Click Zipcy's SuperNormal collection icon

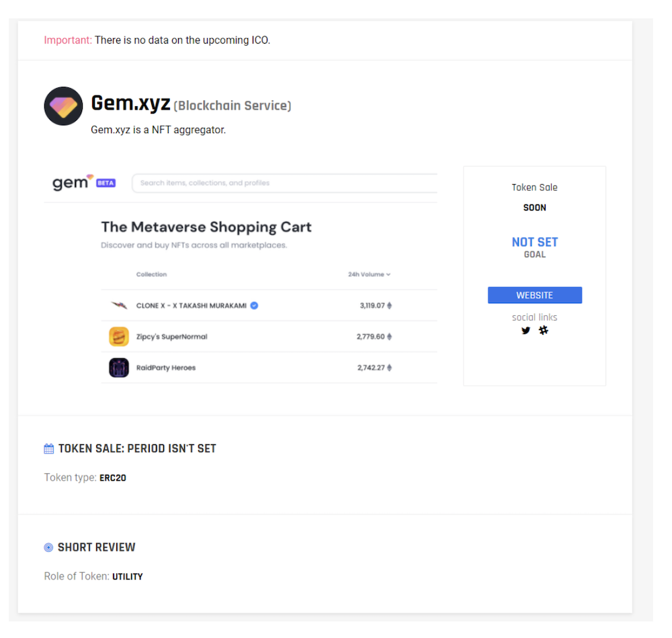(x=119, y=337)
